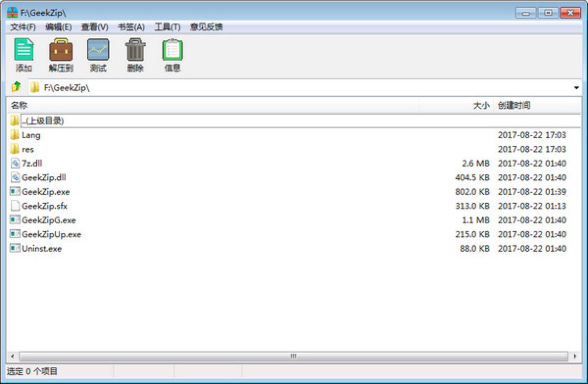Click the GeekZipG.exe file icon

[x=15, y=220]
